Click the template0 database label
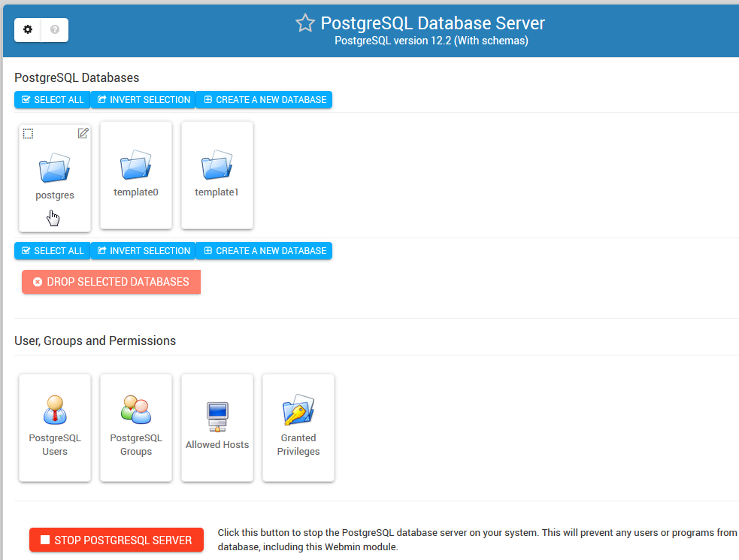 click(x=136, y=192)
